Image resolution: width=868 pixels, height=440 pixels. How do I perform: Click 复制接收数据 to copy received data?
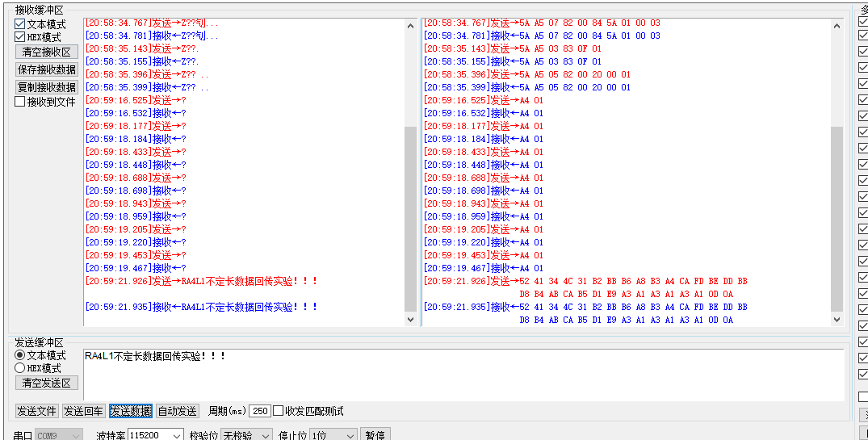47,87
